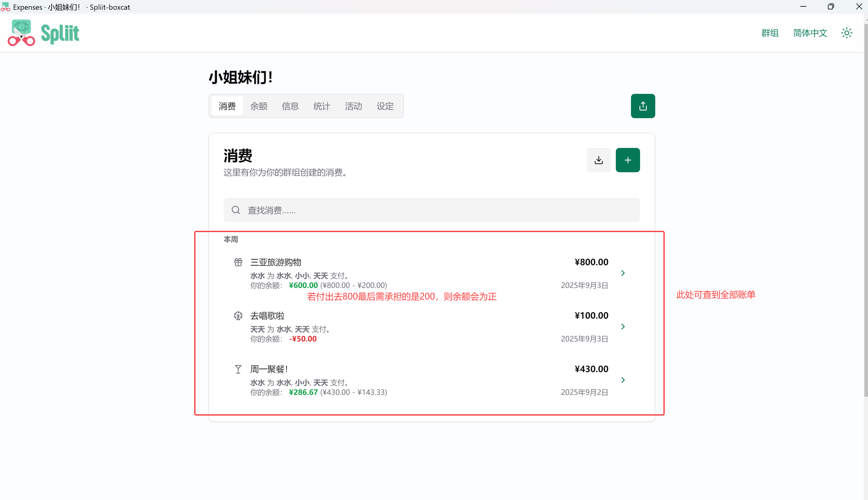Image resolution: width=868 pixels, height=500 pixels.
Task: Click the ferris wheel icon beside 去唱歌啦
Action: point(238,316)
